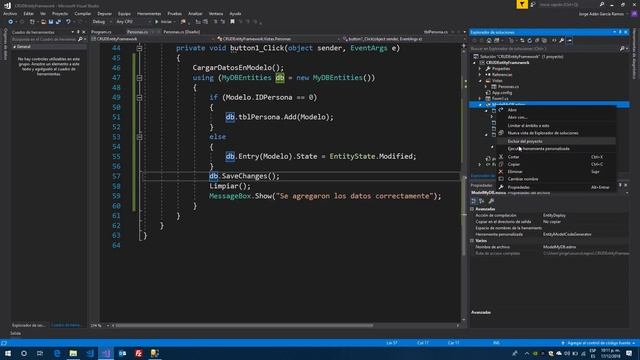Click the navigate backward toolbar icon

click(11, 22)
